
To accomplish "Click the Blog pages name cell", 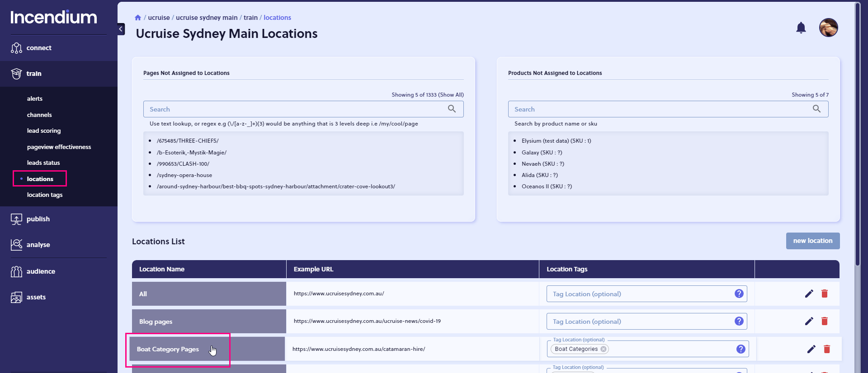I will tap(209, 322).
